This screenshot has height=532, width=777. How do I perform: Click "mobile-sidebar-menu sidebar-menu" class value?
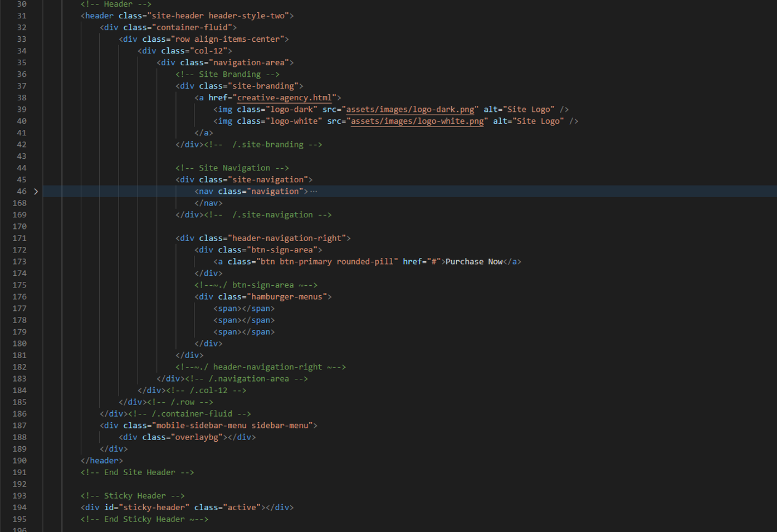click(232, 426)
